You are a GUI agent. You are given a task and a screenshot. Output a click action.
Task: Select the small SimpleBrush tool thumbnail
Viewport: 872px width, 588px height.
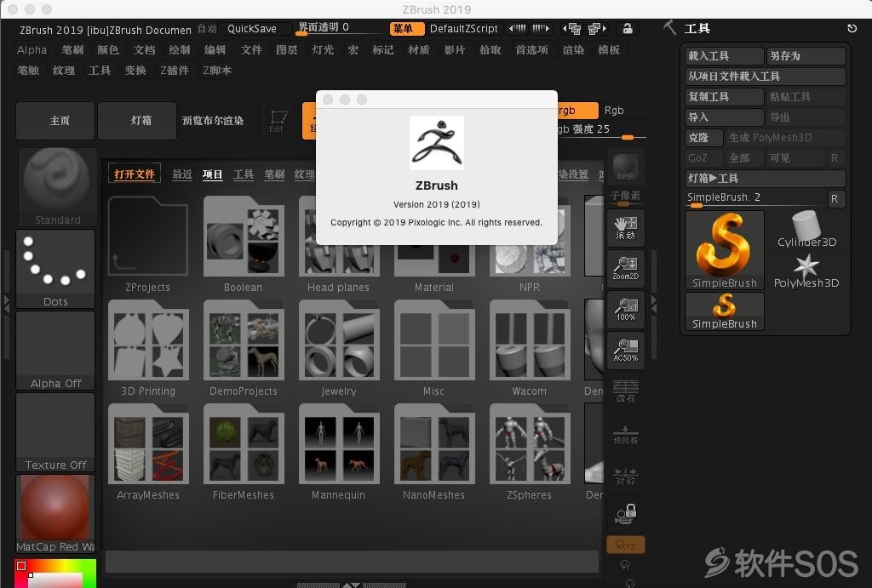[x=725, y=311]
